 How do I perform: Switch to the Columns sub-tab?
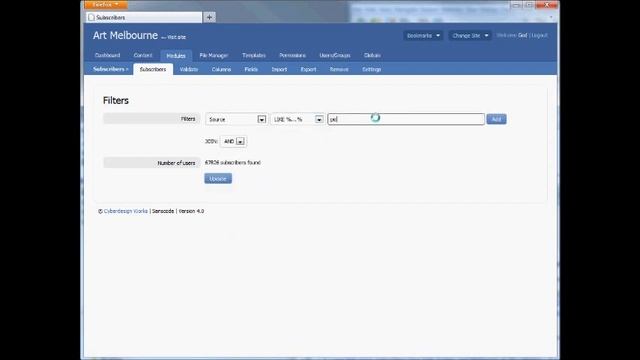(221, 69)
